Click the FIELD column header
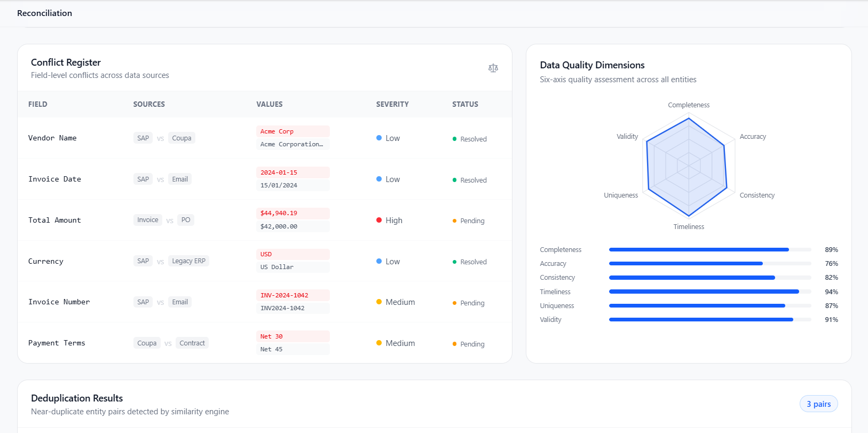This screenshot has height=433, width=868. click(x=38, y=104)
